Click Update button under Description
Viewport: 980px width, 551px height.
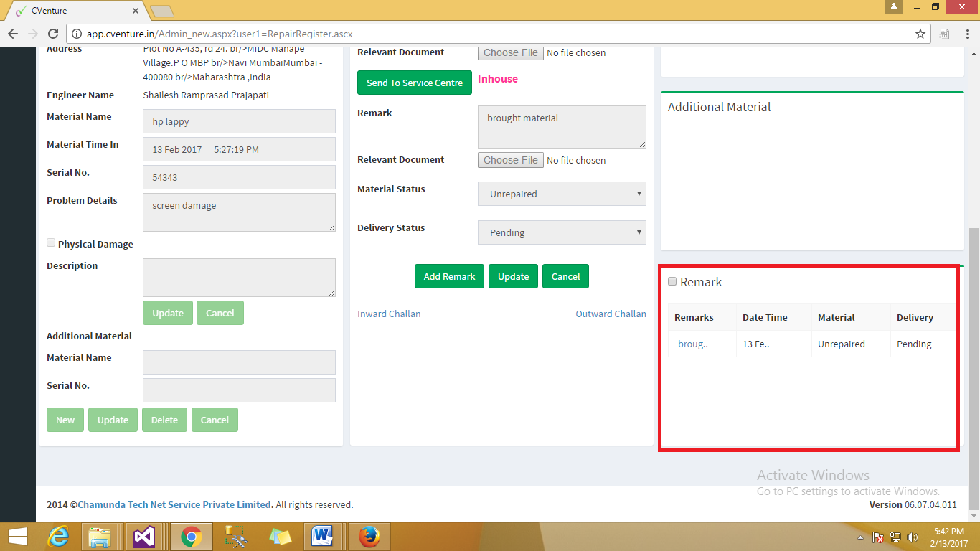tap(167, 313)
